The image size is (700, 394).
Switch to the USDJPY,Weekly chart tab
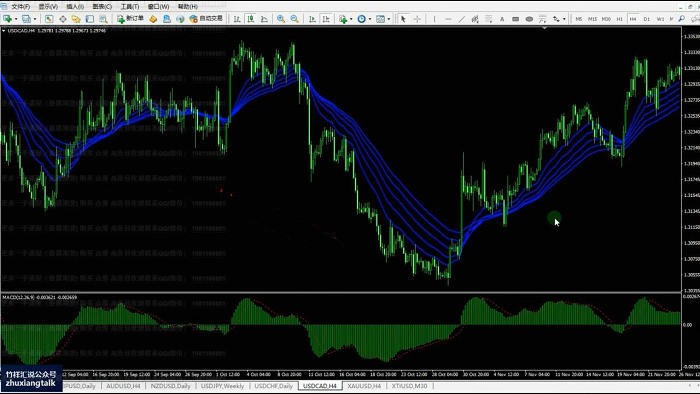[x=222, y=386]
